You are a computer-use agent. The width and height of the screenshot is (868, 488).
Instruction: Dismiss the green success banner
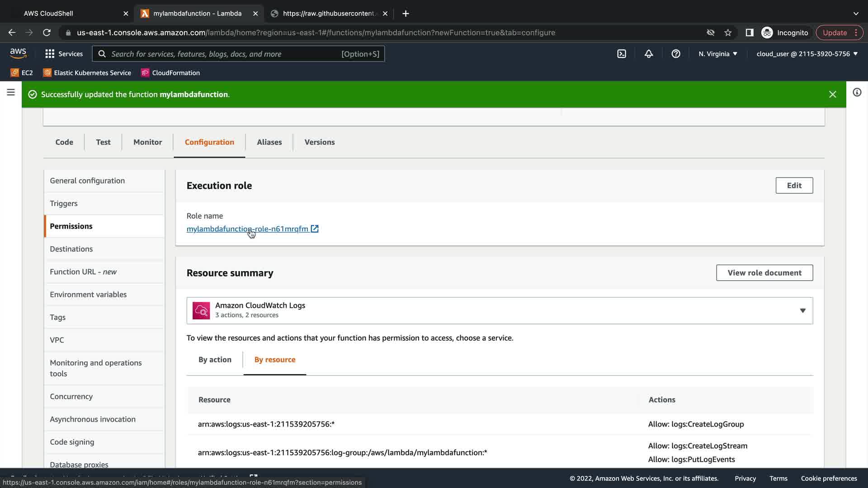[832, 94]
